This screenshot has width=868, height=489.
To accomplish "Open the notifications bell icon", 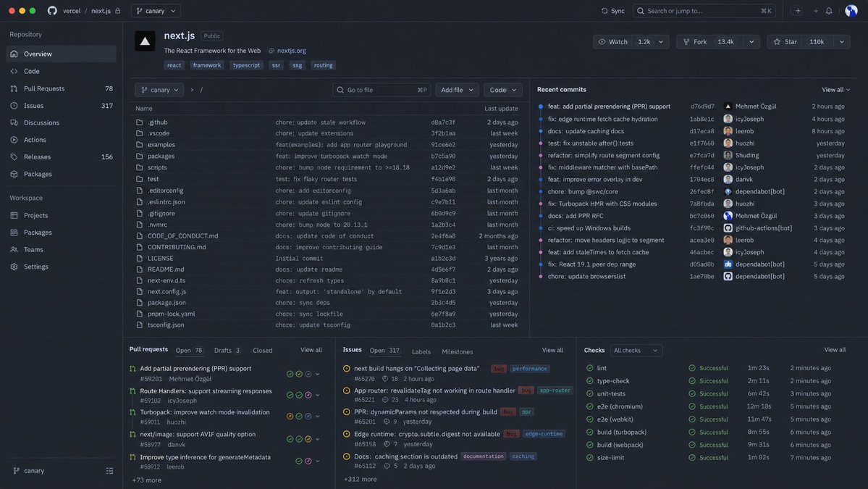I will click(x=829, y=11).
